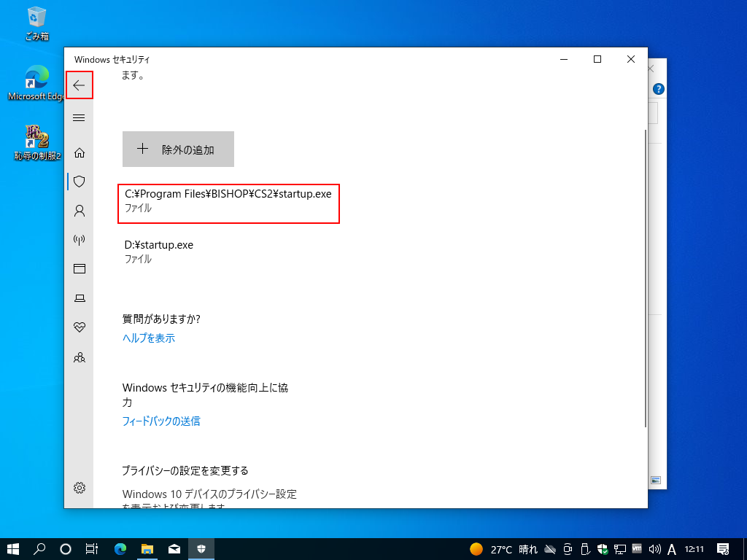Image resolution: width=747 pixels, height=560 pixels.
Task: Click the プライバシーの設定を変更する heading
Action: click(185, 470)
